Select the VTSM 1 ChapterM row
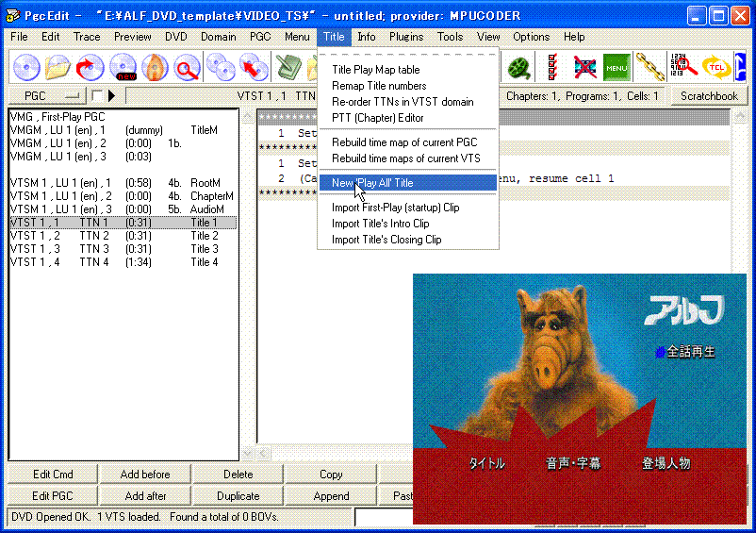 [123, 196]
